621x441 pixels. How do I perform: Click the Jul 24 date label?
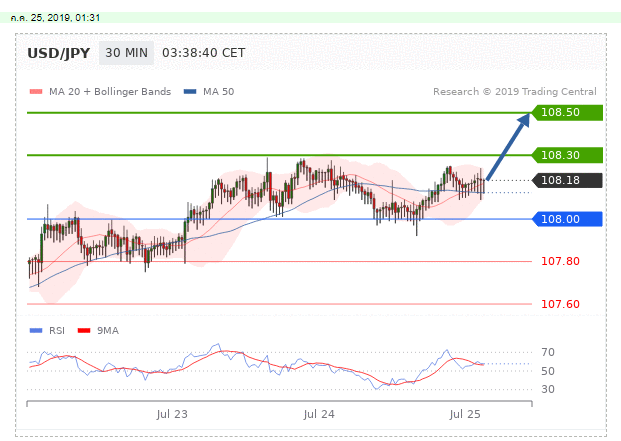click(x=319, y=414)
